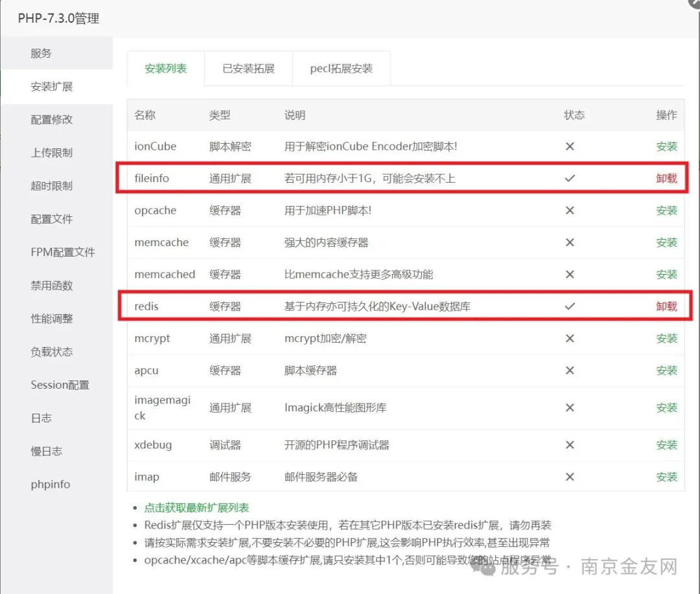Click the imap status X icon
Image resolution: width=700 pixels, height=594 pixels.
(x=570, y=477)
